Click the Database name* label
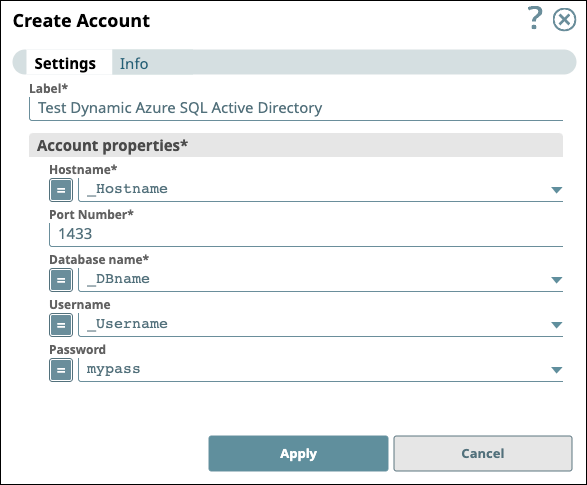The image size is (587, 485). pos(99,259)
